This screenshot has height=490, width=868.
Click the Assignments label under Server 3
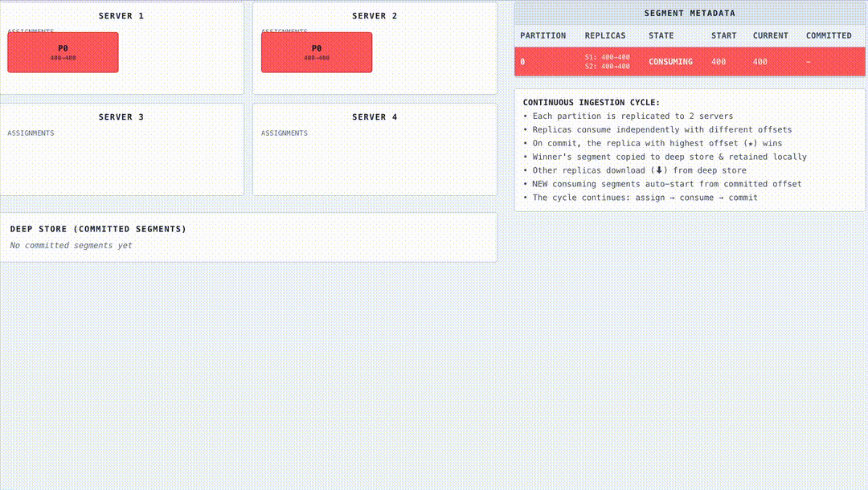[31, 133]
